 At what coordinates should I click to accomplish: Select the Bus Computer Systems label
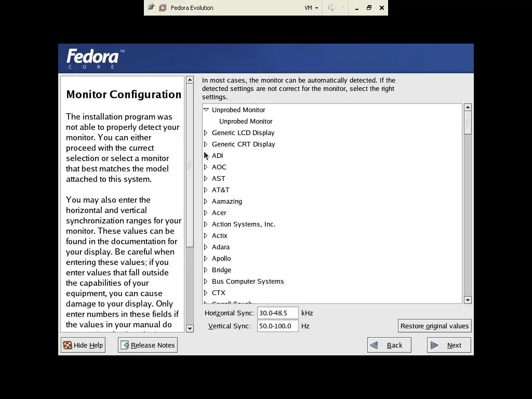click(248, 281)
